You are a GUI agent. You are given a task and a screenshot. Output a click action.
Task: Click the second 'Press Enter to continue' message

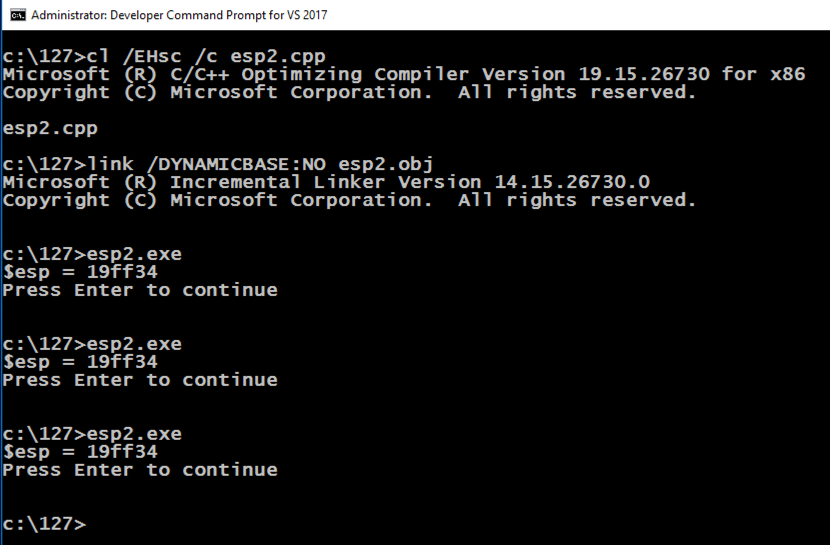140,380
